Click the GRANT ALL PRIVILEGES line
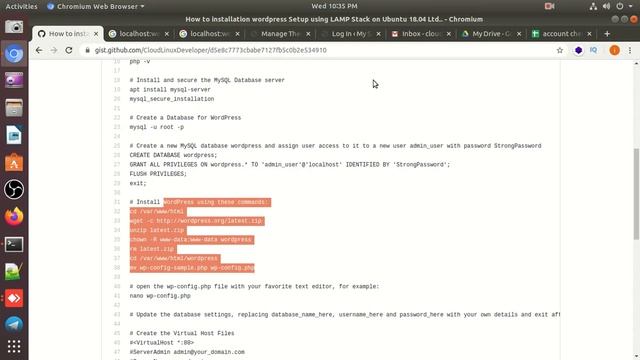 pos(290,165)
